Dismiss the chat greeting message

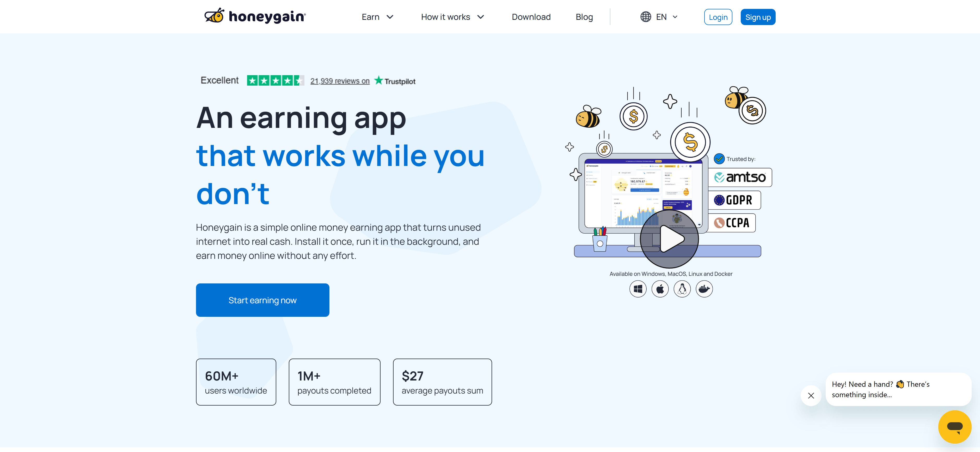click(x=811, y=395)
